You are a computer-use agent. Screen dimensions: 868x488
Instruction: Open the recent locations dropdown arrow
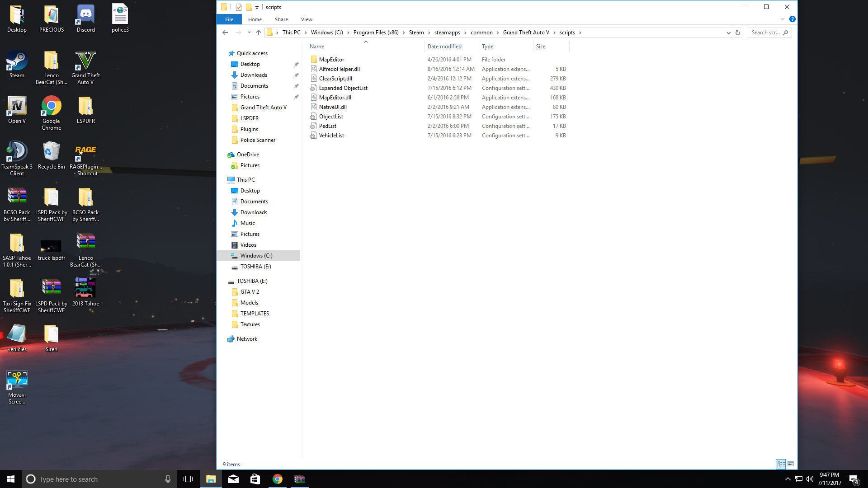pyautogui.click(x=249, y=33)
